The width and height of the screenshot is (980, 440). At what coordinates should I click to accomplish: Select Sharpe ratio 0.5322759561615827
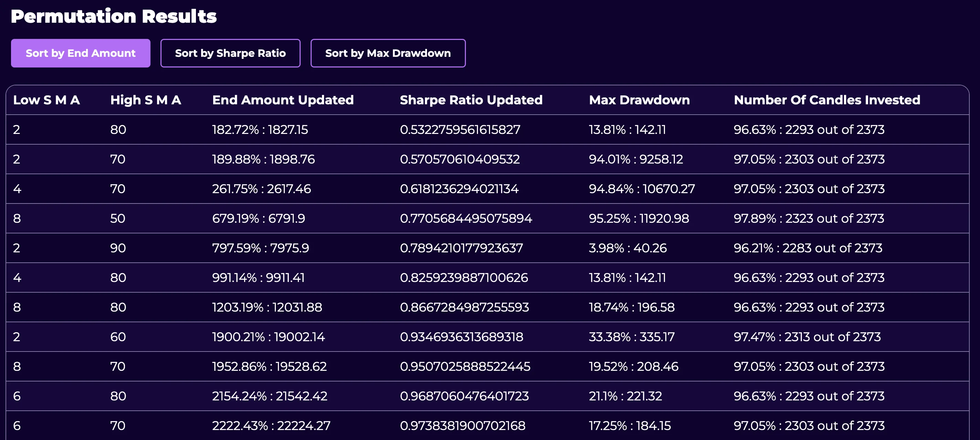point(460,130)
